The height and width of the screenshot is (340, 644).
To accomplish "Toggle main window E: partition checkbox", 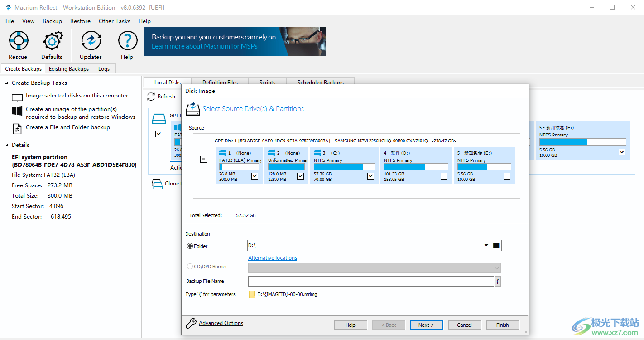I will click(622, 152).
